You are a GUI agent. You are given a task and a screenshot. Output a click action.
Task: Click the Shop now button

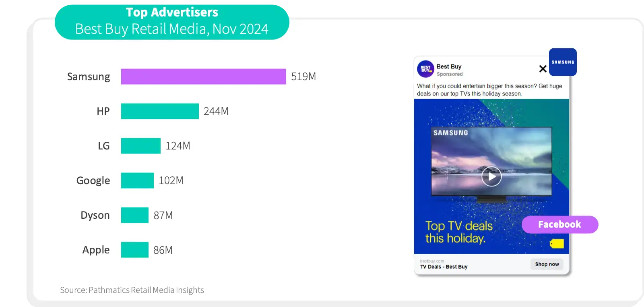tap(547, 264)
